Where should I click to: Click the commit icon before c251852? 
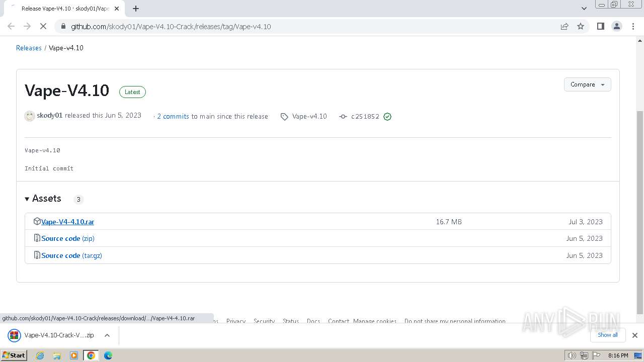[343, 116]
